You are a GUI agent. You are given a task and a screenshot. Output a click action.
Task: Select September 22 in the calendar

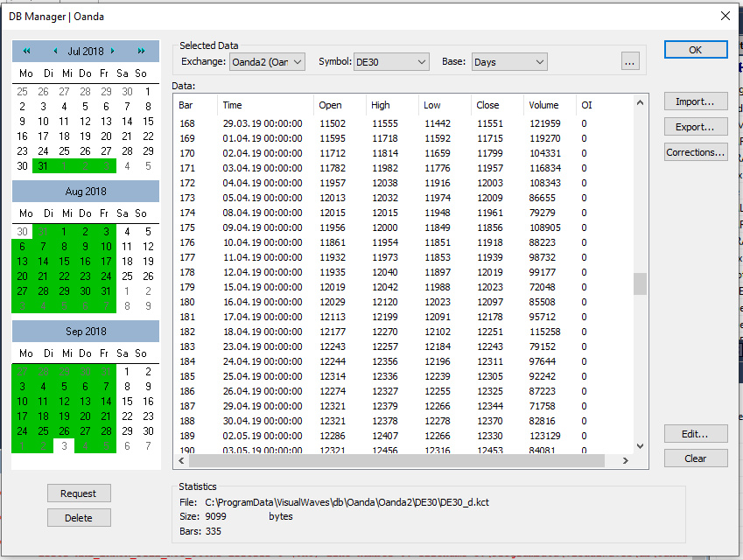(x=127, y=416)
